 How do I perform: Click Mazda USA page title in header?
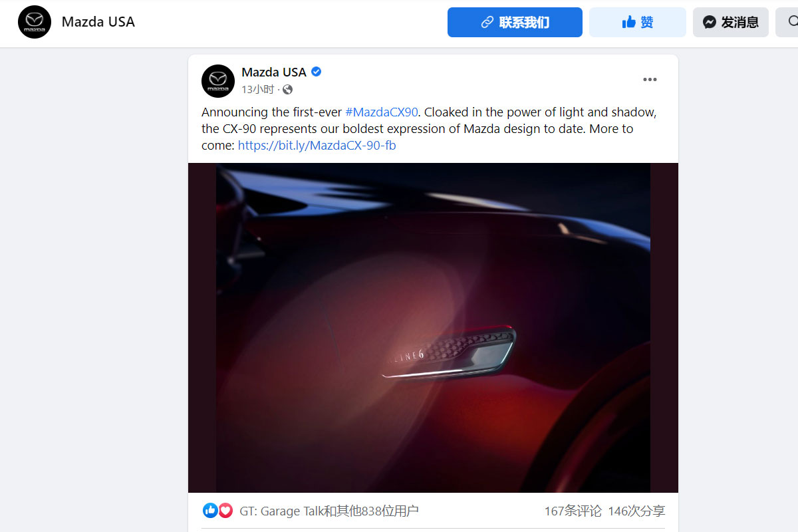coord(98,22)
